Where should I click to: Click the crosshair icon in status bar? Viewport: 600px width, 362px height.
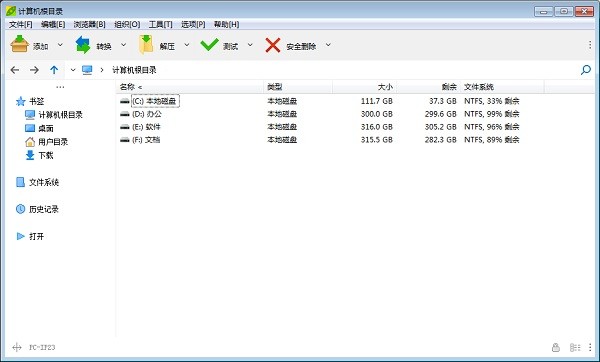[17, 347]
